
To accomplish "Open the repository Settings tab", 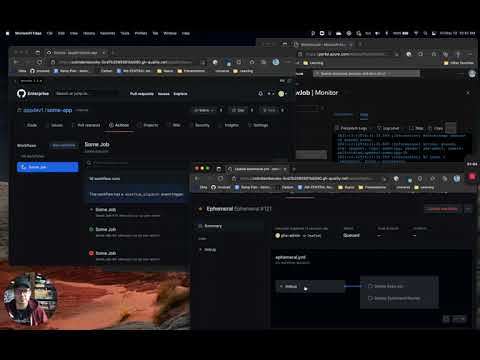I will pyautogui.click(x=258, y=125).
